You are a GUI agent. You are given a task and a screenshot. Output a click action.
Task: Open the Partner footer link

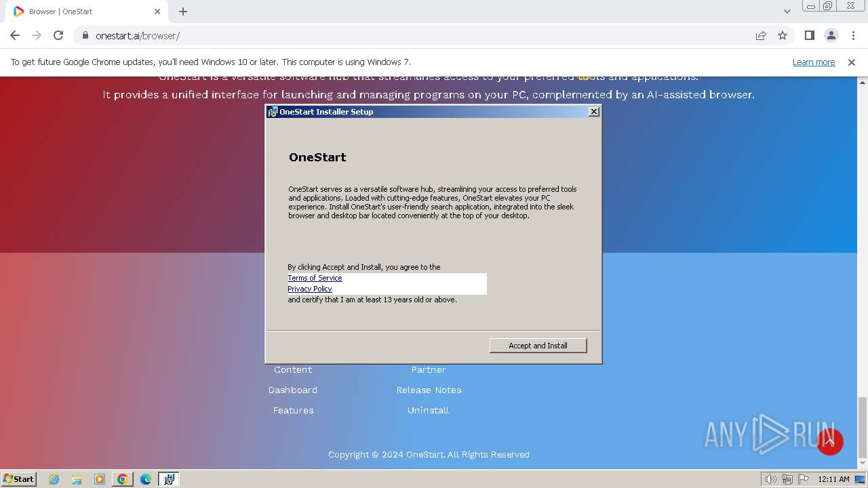[x=429, y=370]
